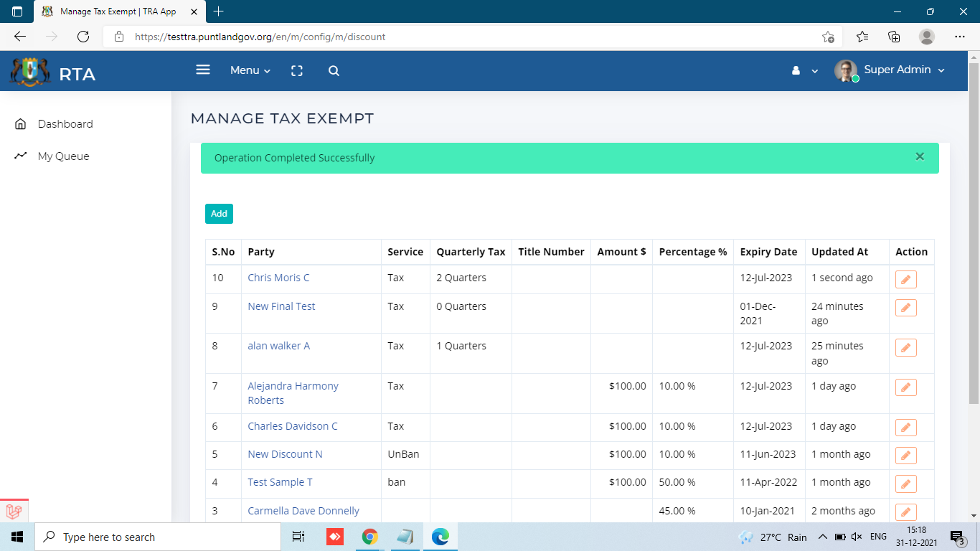
Task: Open Edge Settings and more menu
Action: click(960, 37)
